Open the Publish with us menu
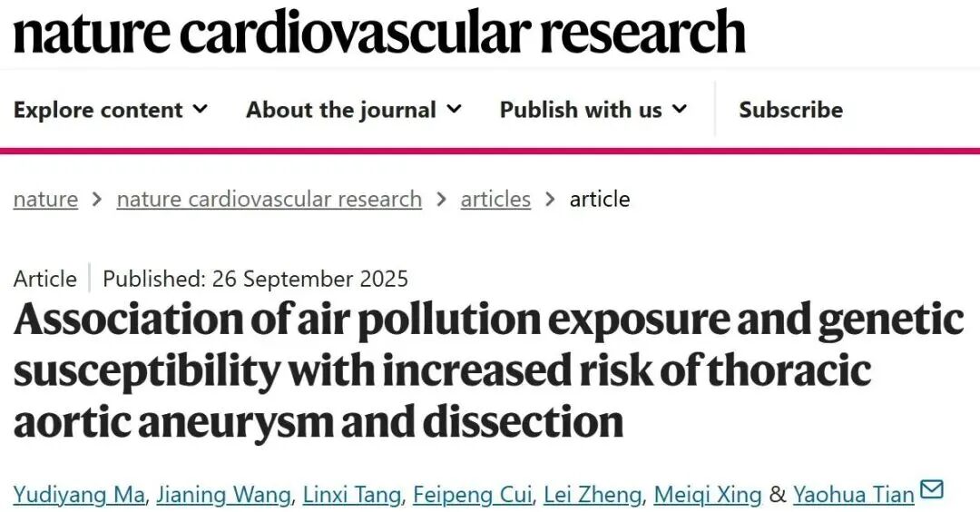This screenshot has width=980, height=512. (x=581, y=111)
